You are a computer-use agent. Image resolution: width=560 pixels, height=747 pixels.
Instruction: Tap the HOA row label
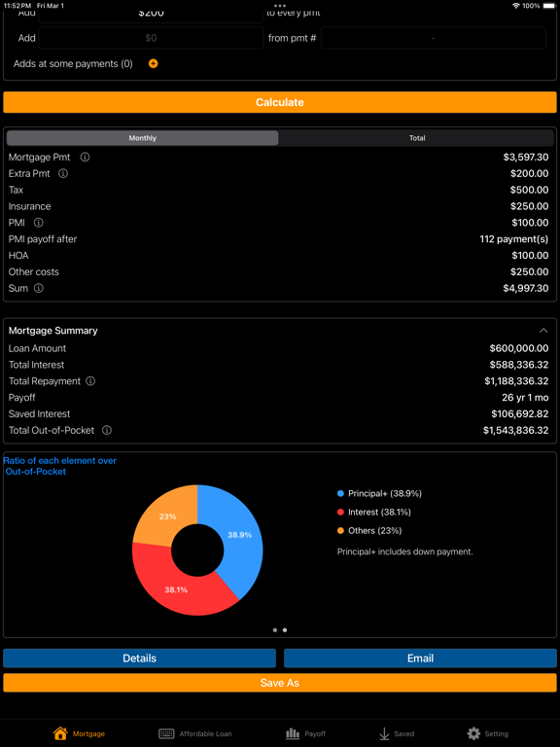tap(18, 256)
